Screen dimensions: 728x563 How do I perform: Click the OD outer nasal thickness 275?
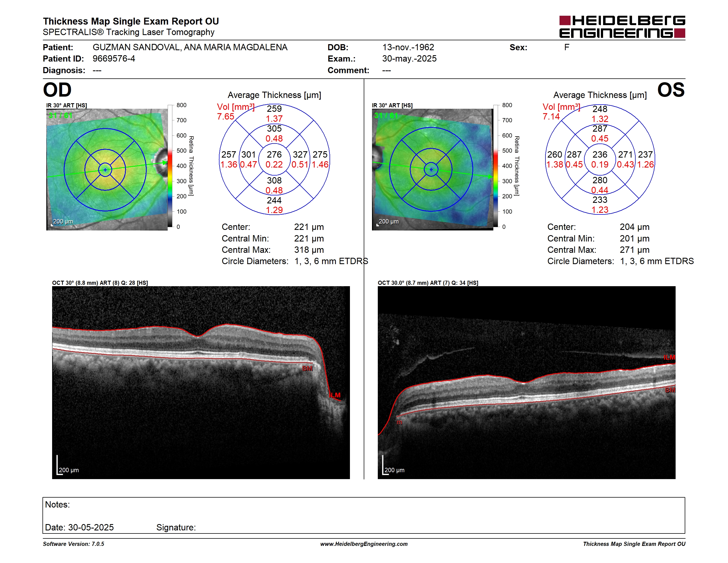click(320, 155)
